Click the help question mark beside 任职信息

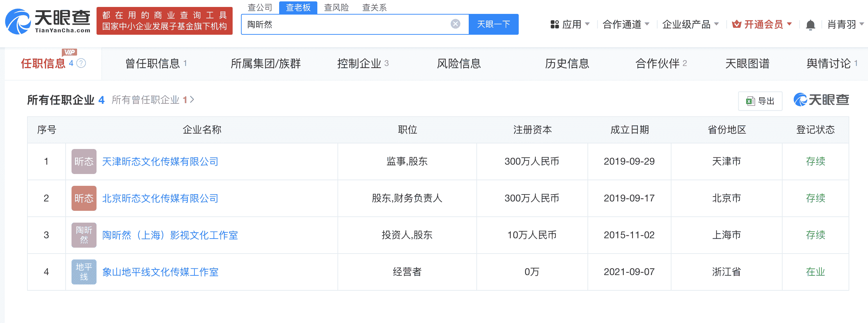coord(81,63)
